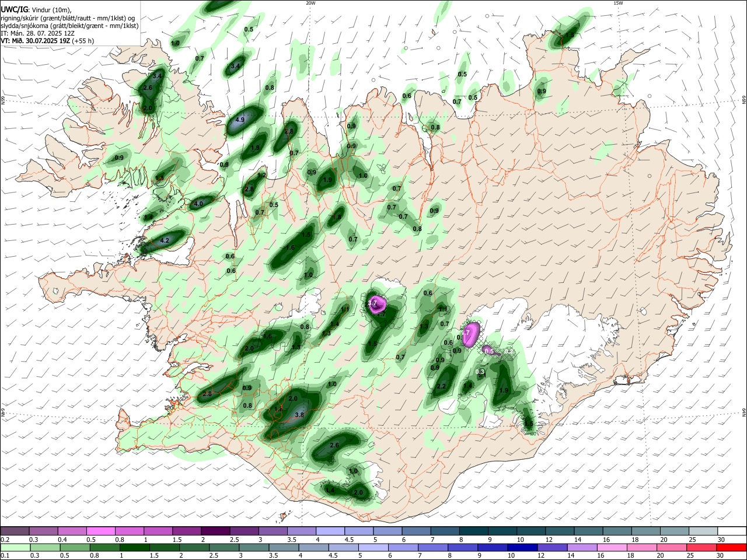Click the light grey swatch between 25 and 30
Screen dimensions: 747x560
[703, 531]
